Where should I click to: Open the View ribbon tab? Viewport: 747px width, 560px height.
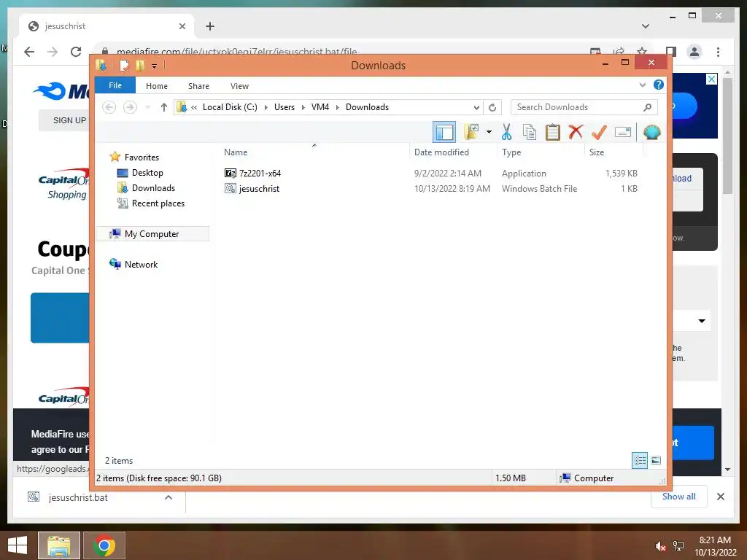[x=239, y=86]
